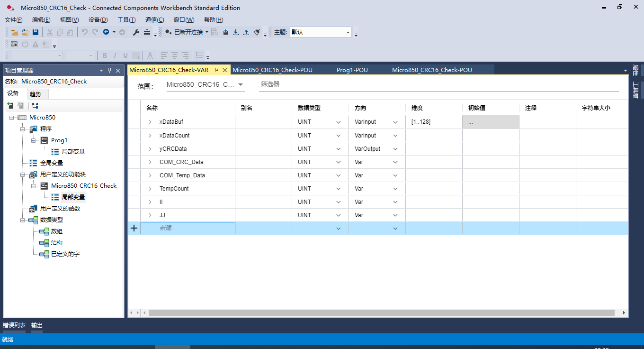
Task: Toggle auto-hide pin on project manager panel
Action: (109, 71)
